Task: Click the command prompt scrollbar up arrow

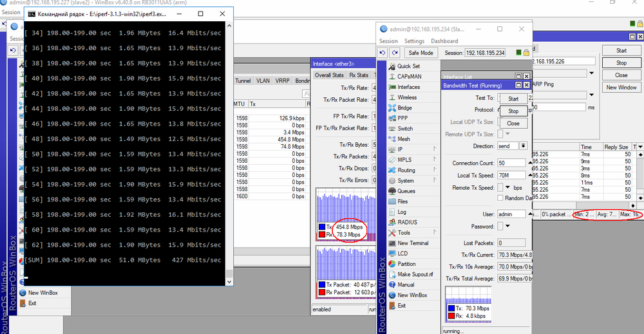Action: [x=229, y=26]
